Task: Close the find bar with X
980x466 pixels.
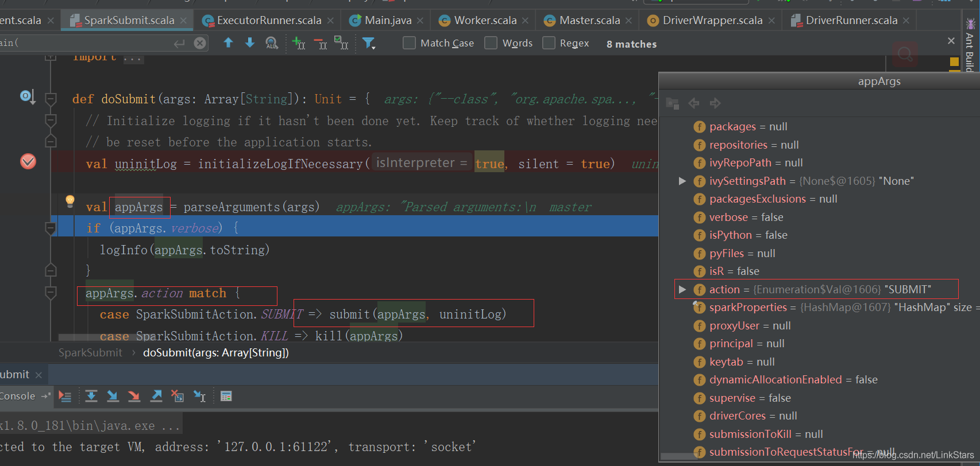Action: (951, 41)
